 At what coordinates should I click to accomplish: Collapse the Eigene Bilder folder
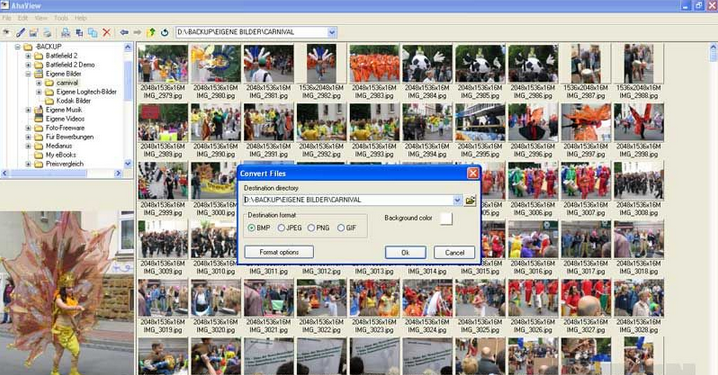pos(28,74)
